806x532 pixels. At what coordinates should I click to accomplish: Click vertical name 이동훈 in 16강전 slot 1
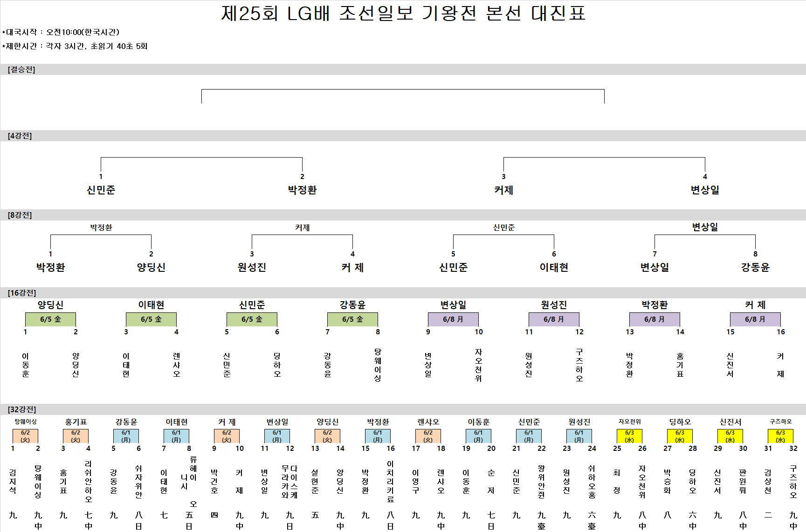click(x=25, y=365)
